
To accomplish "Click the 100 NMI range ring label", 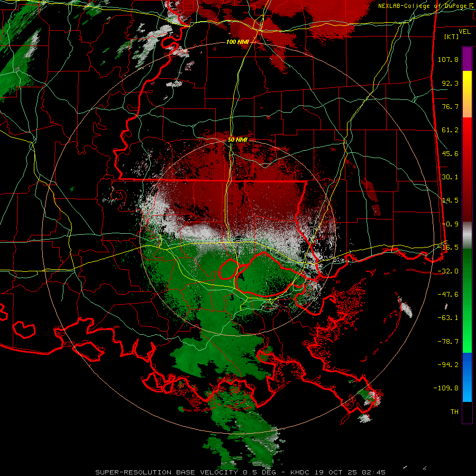I will point(237,42).
